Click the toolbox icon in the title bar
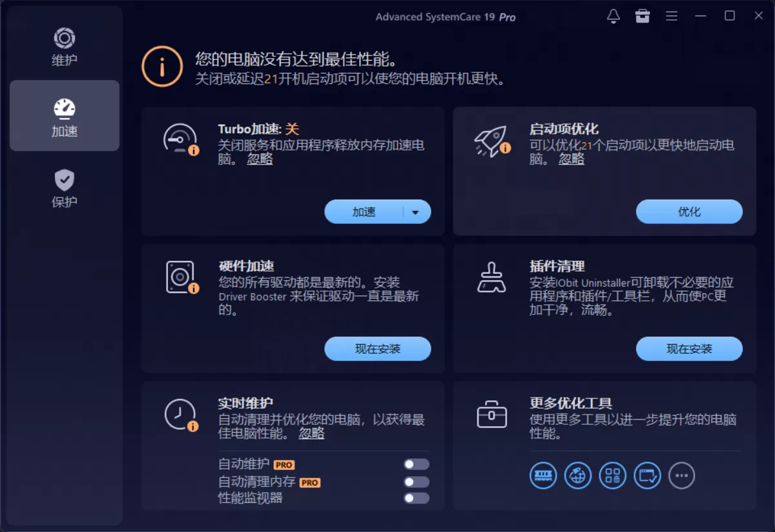This screenshot has height=532, width=775. 643,16
